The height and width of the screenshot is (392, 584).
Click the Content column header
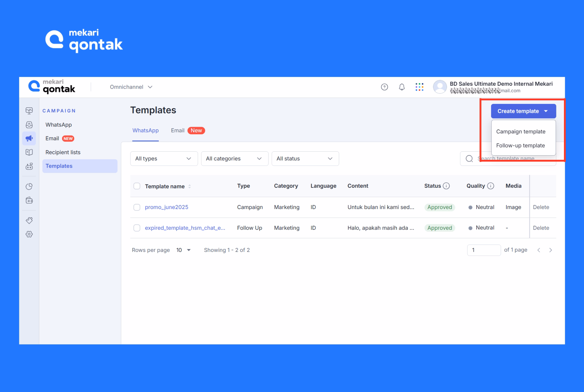pos(358,186)
